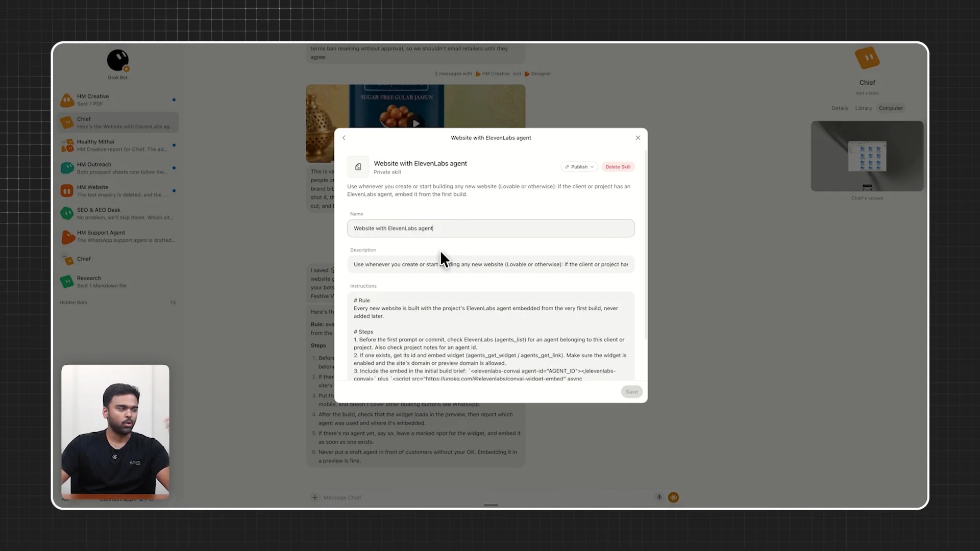Click the orange voice waveform button

(673, 497)
